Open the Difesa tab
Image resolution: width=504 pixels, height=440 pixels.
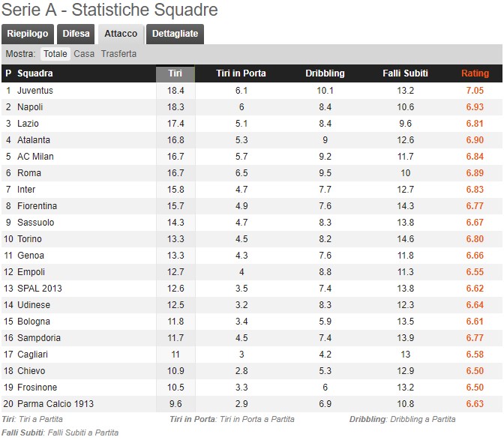coord(76,34)
